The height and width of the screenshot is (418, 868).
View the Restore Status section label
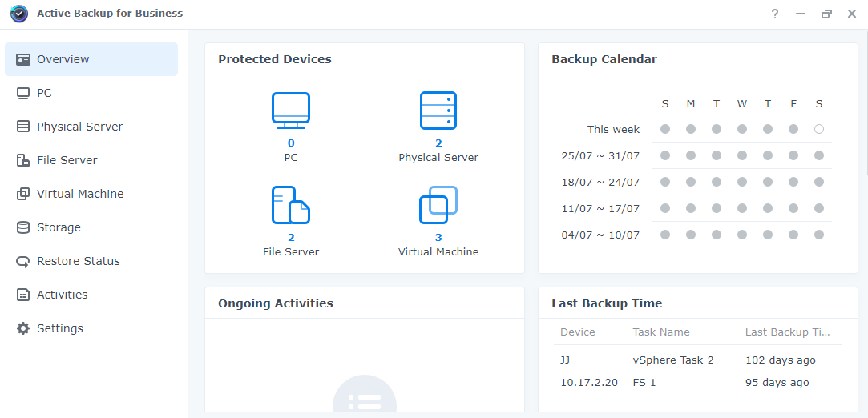tap(79, 261)
